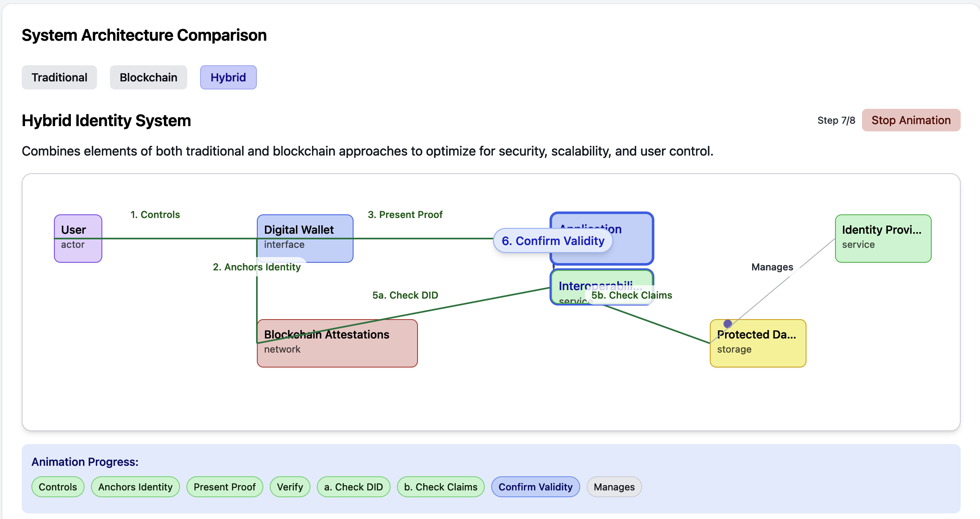This screenshot has width=980, height=519.
Task: Click the Anchors Identity progress chip
Action: [135, 487]
